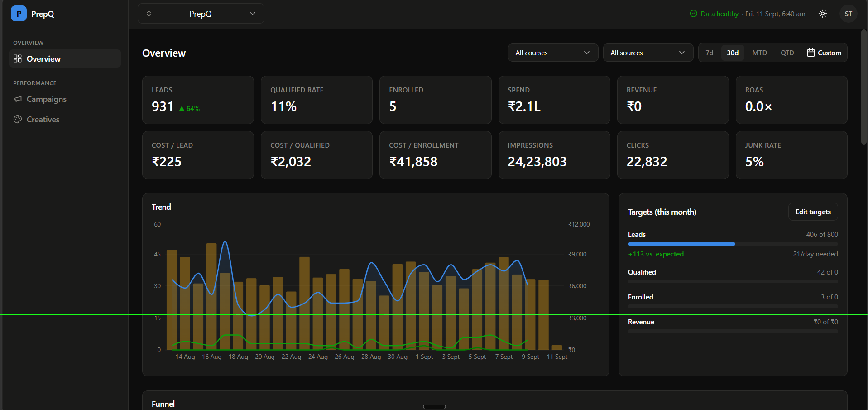Click the Cost / Qualified ₹2,032 card
Image resolution: width=868 pixels, height=410 pixels.
click(x=317, y=155)
